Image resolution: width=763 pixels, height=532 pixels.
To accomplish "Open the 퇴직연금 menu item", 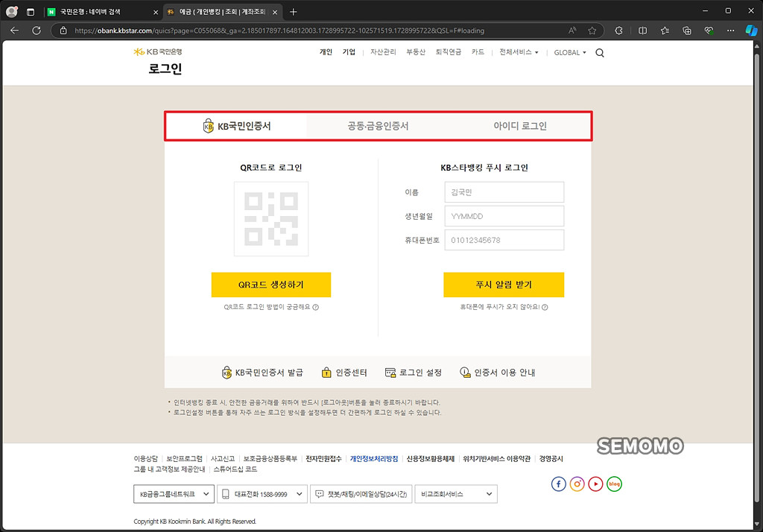I will click(x=448, y=52).
